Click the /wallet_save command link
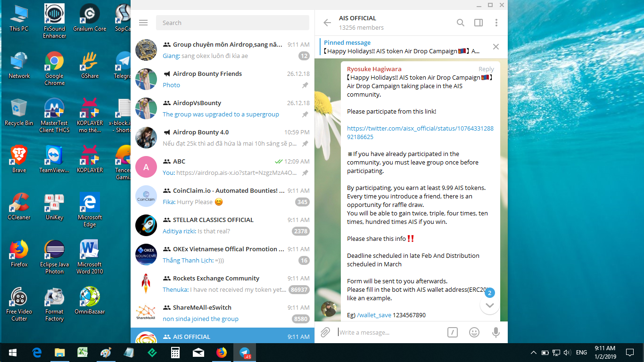The width and height of the screenshot is (644, 362). tap(374, 315)
